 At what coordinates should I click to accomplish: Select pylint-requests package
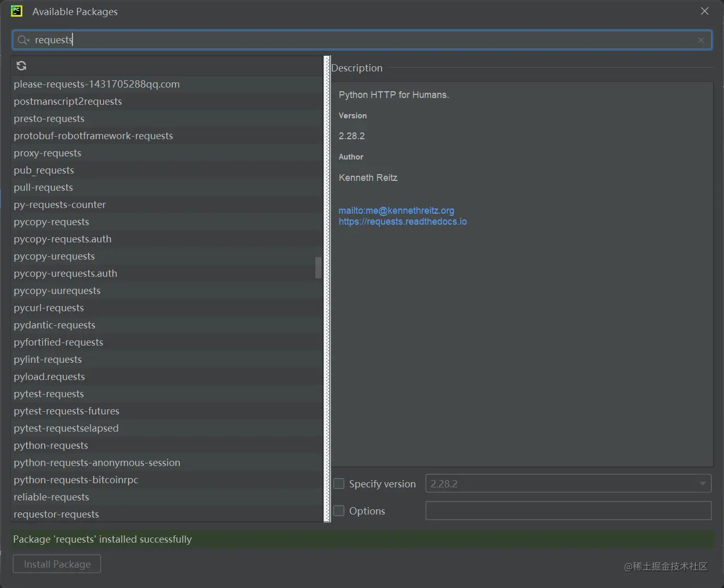tap(167, 359)
